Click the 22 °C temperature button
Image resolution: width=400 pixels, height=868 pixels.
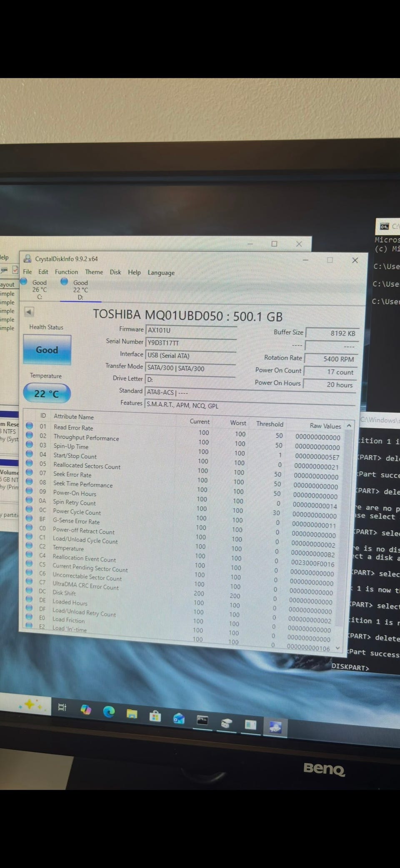(47, 393)
